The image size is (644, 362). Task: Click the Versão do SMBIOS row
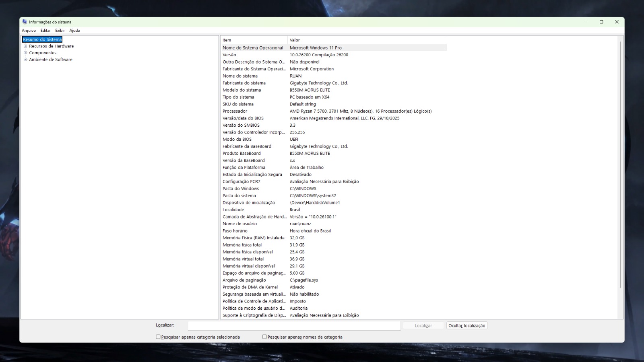(334, 125)
